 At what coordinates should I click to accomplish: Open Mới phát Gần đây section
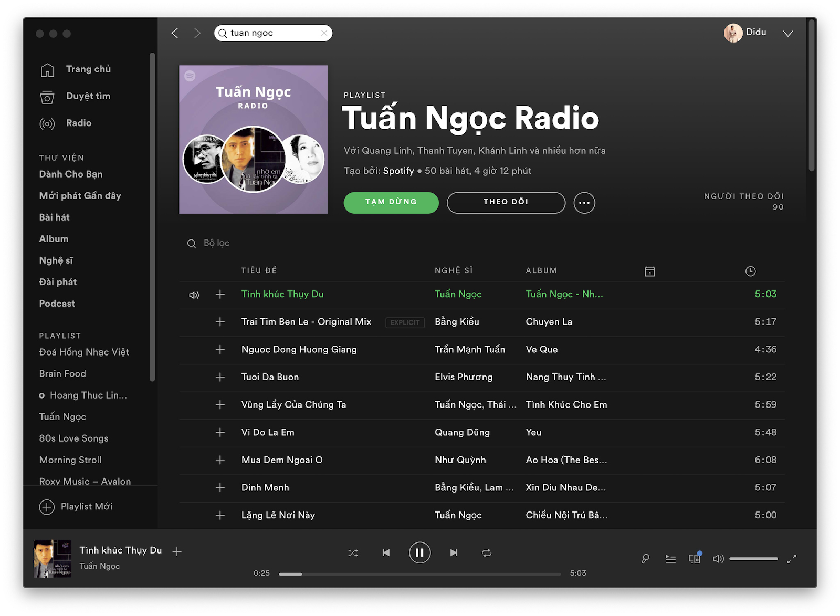pos(80,196)
